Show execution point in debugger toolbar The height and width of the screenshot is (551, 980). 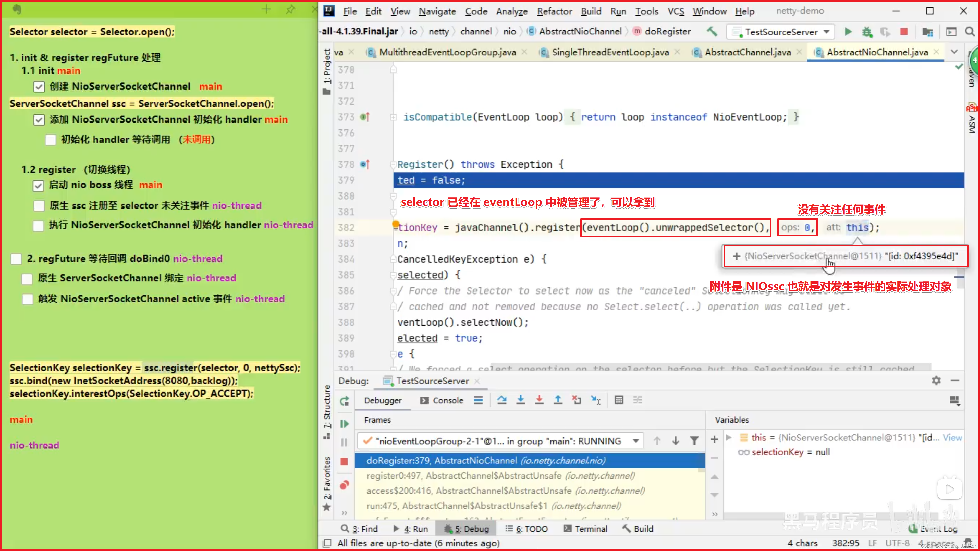(x=478, y=400)
